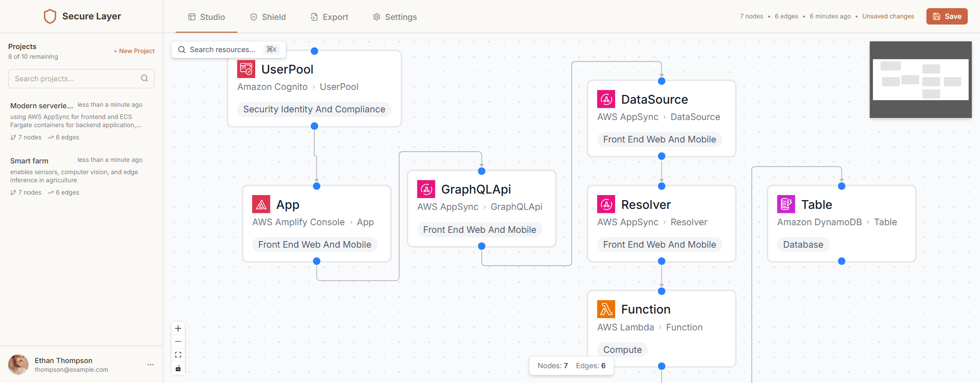The image size is (980, 383).
Task: Click the Amazon Cognito breadcrumb text
Action: coord(273,87)
